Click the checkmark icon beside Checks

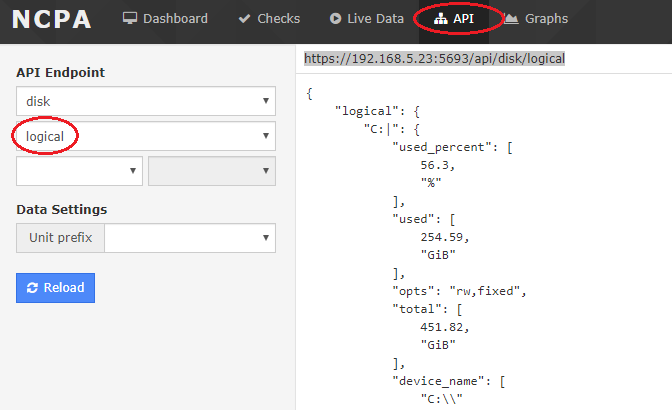(x=244, y=19)
